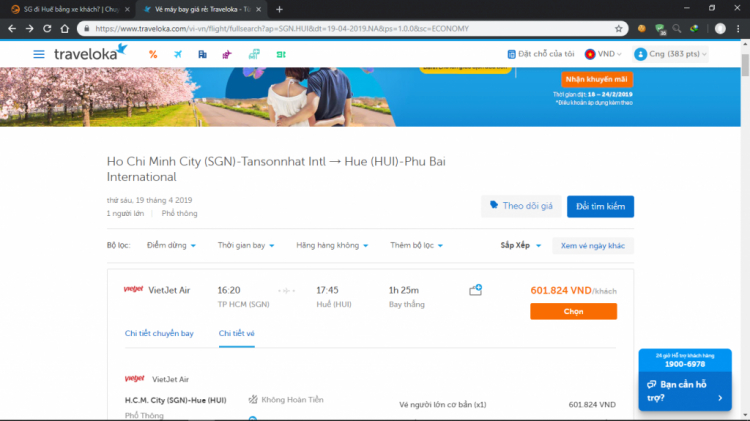The width and height of the screenshot is (750, 421).
Task: Expand the Thời gian bay filter
Action: click(246, 245)
